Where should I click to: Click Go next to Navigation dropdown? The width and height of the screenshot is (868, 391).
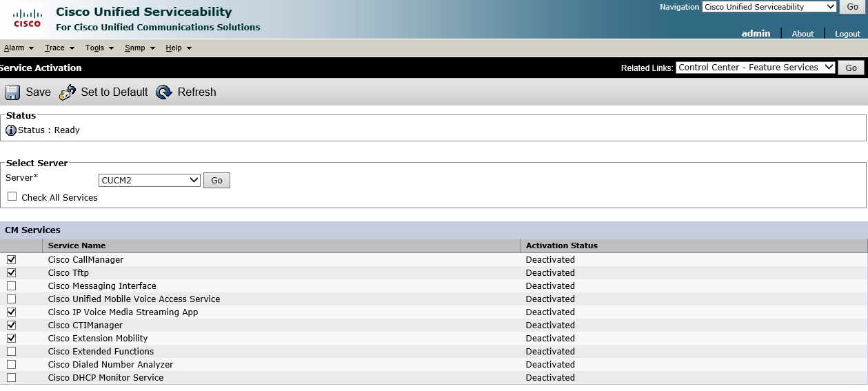pos(852,7)
